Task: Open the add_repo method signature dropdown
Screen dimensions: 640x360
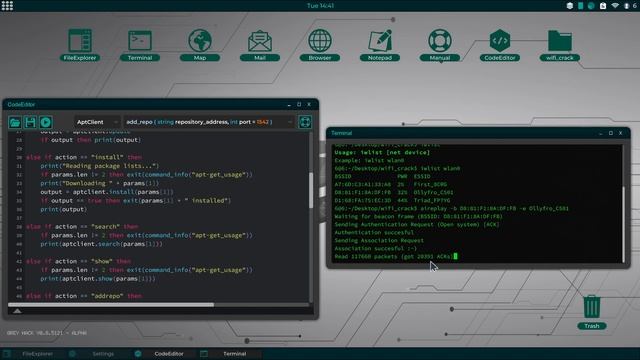Action: (x=209, y=122)
